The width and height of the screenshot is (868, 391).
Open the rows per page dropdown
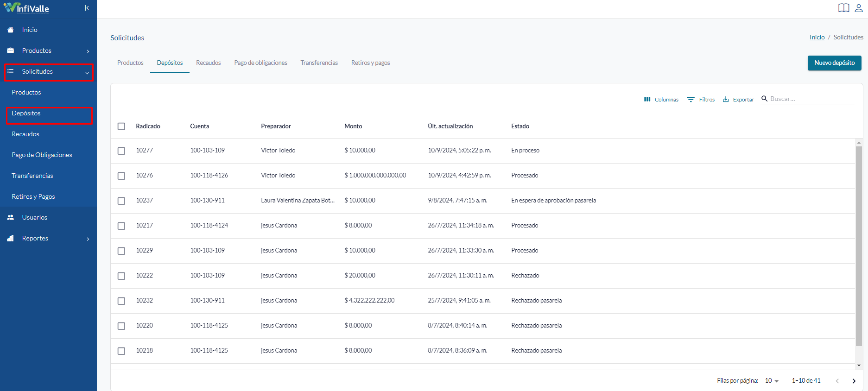pos(772,380)
